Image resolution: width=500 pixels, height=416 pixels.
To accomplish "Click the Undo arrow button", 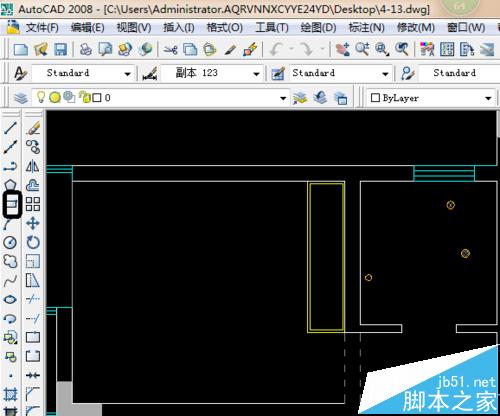I will pyautogui.click(x=276, y=50).
